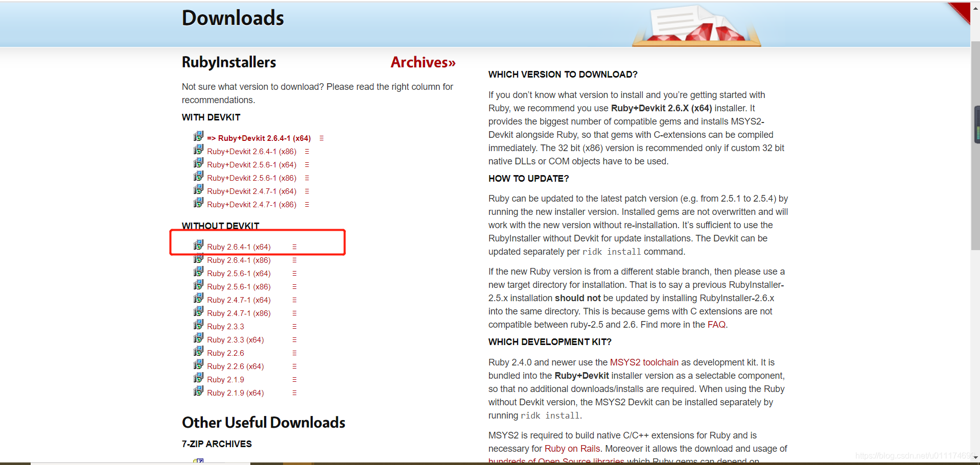Click the WHICH VERSION TO DOWNLOAD? heading
This screenshot has height=465, width=980.
(x=563, y=75)
